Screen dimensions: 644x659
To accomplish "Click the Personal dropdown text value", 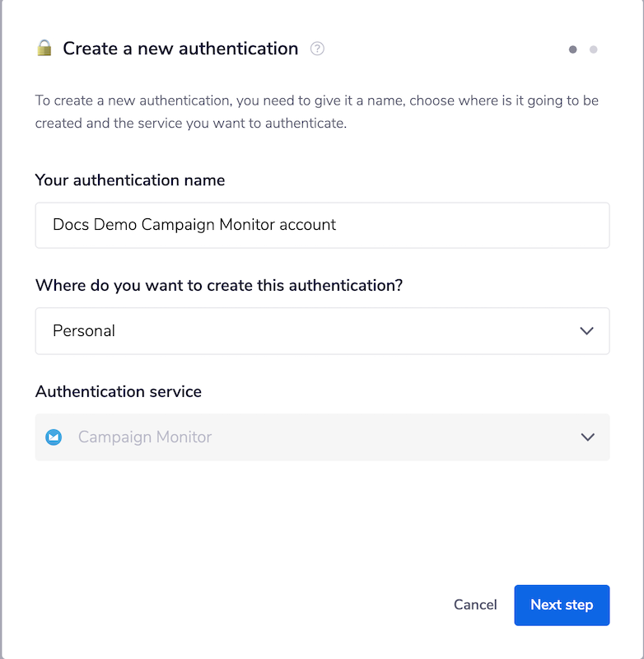I will 83,330.
